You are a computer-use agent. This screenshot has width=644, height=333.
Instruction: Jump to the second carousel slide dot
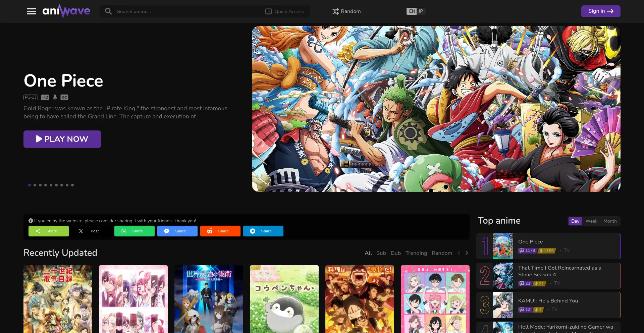(35, 185)
